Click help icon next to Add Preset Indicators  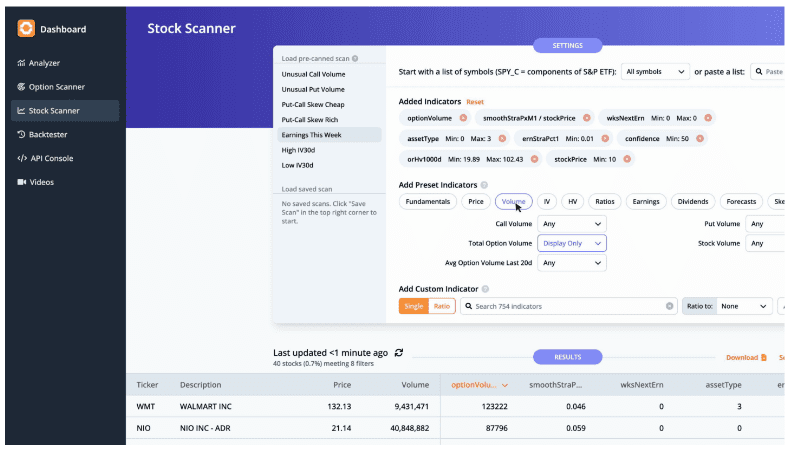click(485, 185)
